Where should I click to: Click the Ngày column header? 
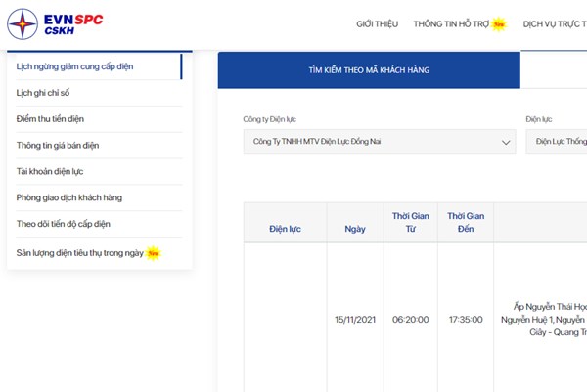(355, 229)
